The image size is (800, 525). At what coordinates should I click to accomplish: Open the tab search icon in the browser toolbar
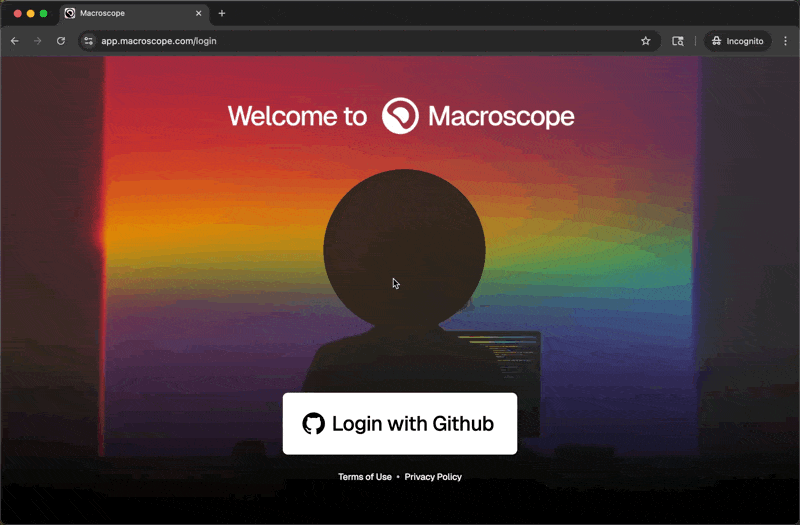tap(678, 41)
